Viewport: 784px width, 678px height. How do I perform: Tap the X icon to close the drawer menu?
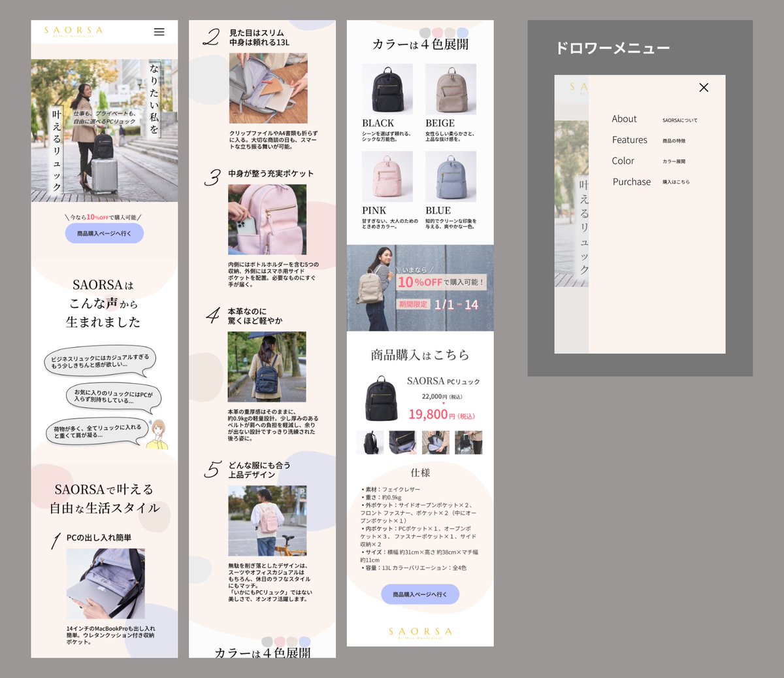coord(704,87)
